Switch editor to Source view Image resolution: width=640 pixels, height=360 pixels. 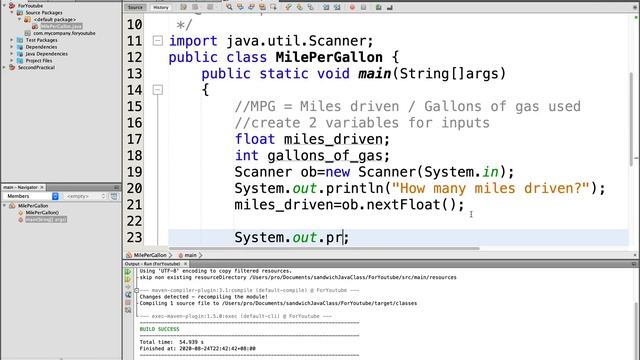tap(135, 7)
